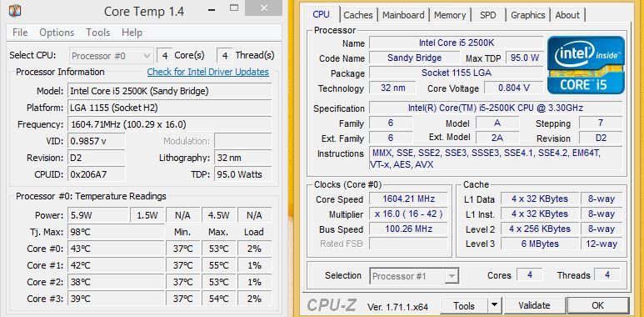
Task: Click the Platform field LGA 1155 (Socket H2)
Action: click(170, 108)
